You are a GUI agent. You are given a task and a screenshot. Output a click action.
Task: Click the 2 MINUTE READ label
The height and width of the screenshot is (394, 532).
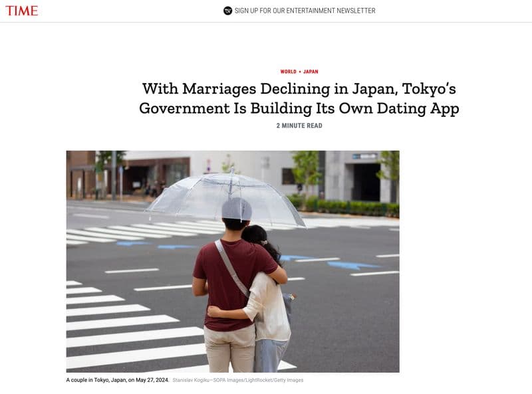click(x=299, y=126)
